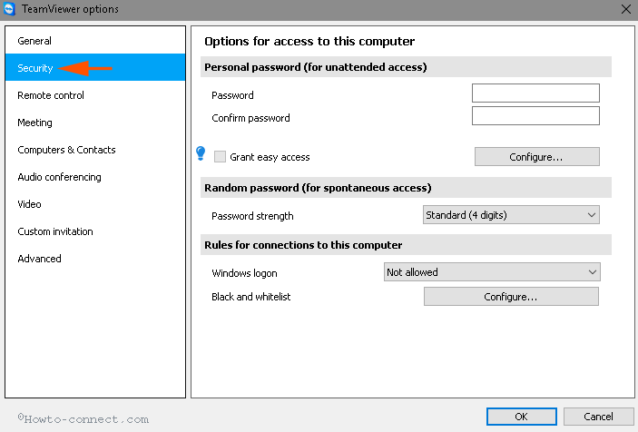The width and height of the screenshot is (638, 432).
Task: Confirm settings with the OK button
Action: pos(522,417)
